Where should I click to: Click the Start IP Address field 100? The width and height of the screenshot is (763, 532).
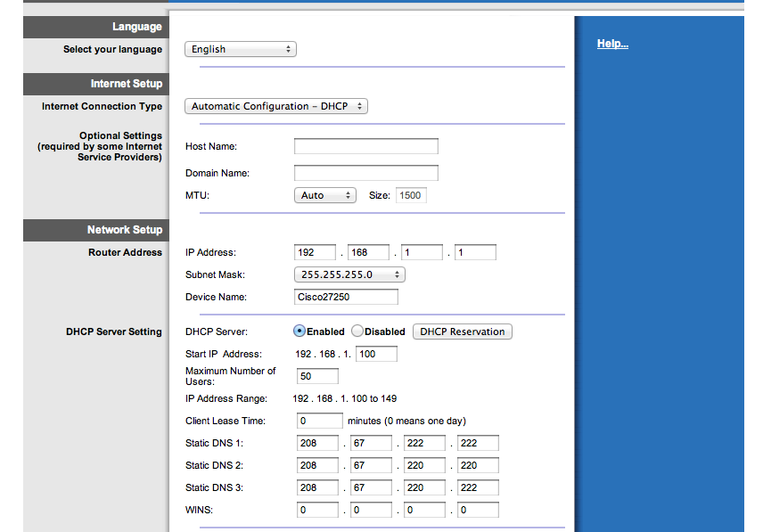376,354
